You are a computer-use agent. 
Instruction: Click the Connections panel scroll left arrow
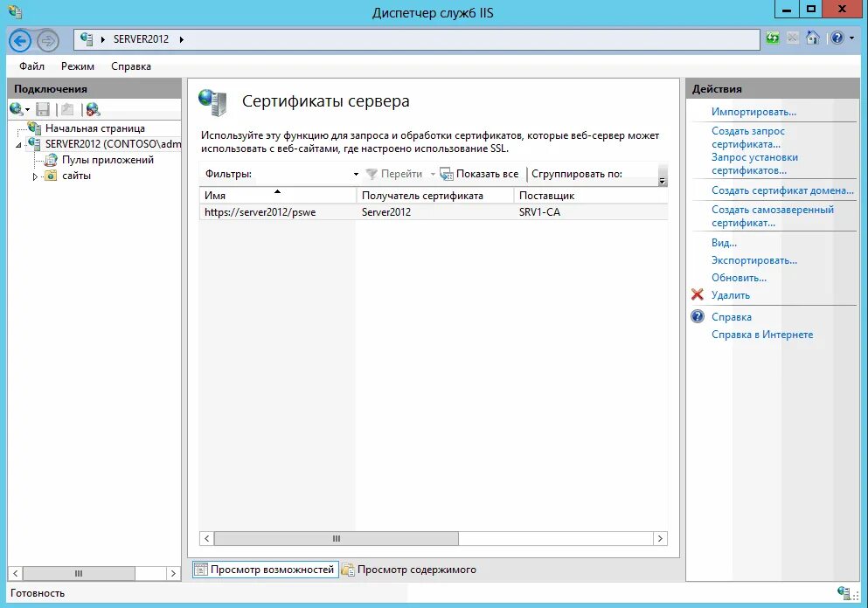(16, 574)
